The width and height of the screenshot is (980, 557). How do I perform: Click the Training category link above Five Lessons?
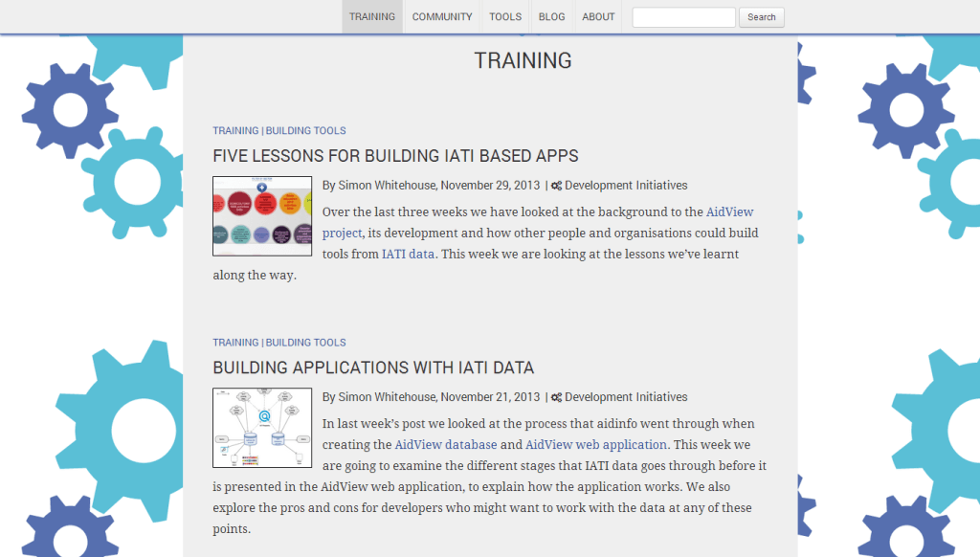[235, 131]
